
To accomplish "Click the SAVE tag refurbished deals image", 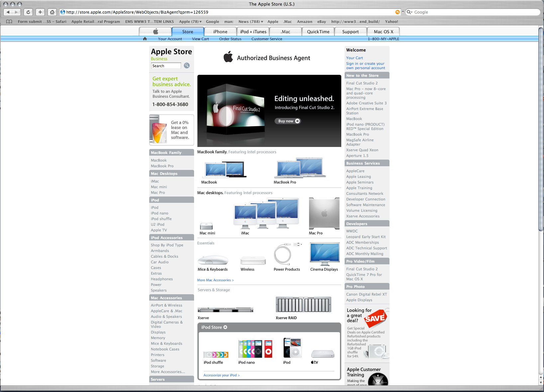I will 376,318.
